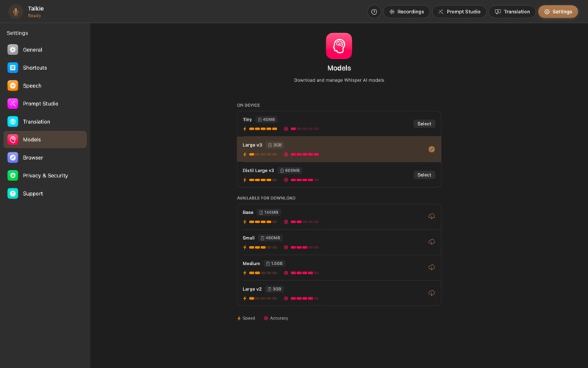The image size is (588, 368).
Task: Open General settings label
Action: [32, 49]
